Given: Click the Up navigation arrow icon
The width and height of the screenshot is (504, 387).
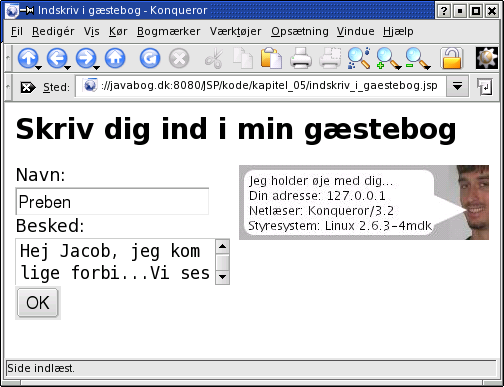Looking at the screenshot, I should 28,59.
